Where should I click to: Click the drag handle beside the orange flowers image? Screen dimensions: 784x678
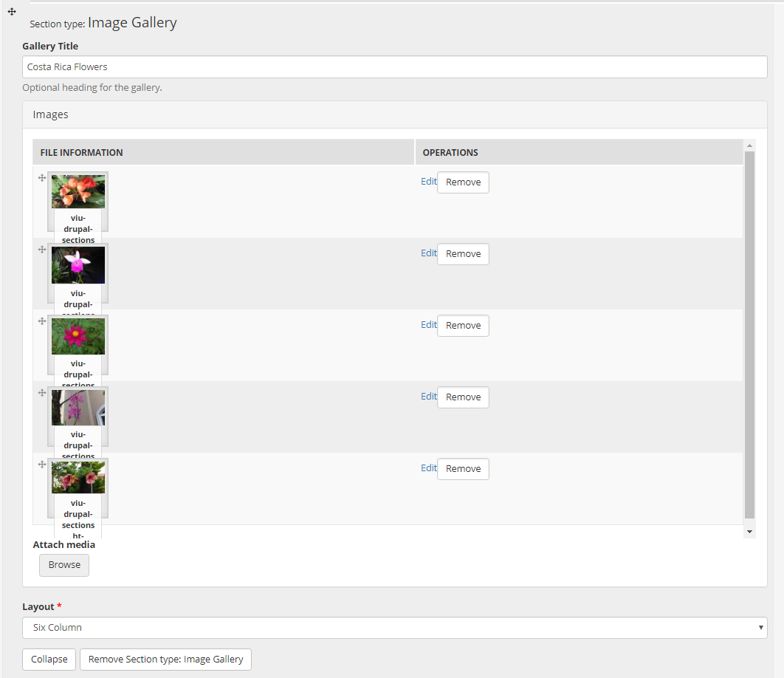coord(42,178)
